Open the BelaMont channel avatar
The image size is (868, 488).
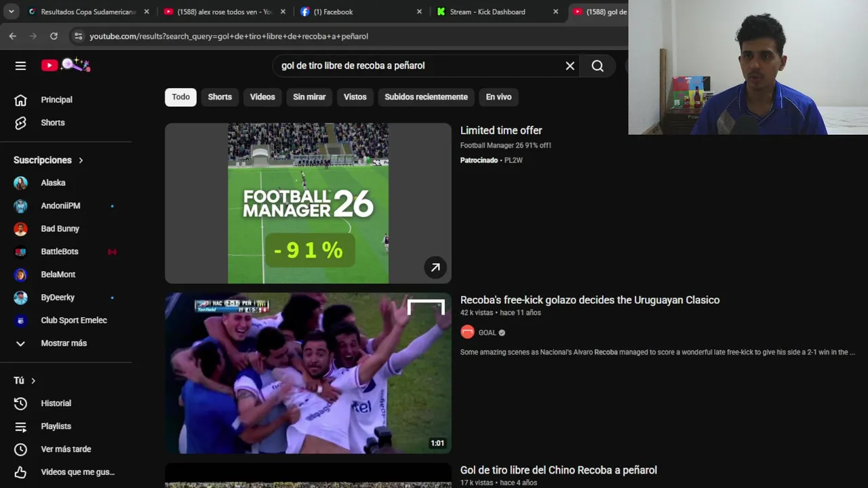[20, 274]
